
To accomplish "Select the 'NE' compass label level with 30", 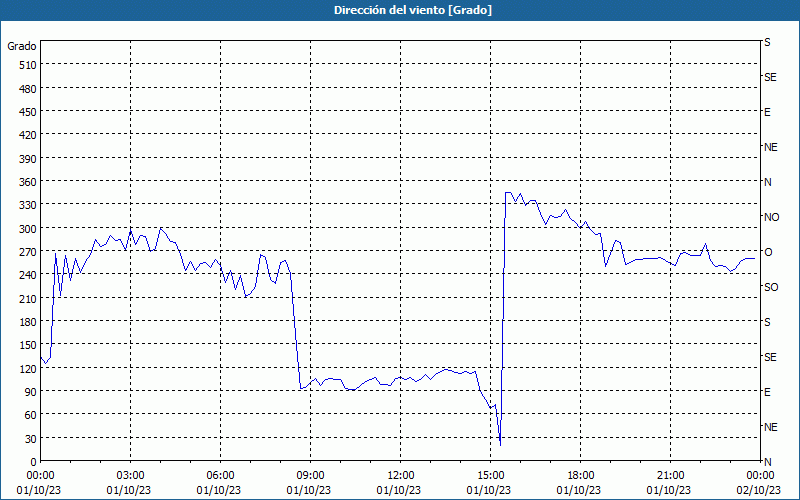I will coord(771,427).
